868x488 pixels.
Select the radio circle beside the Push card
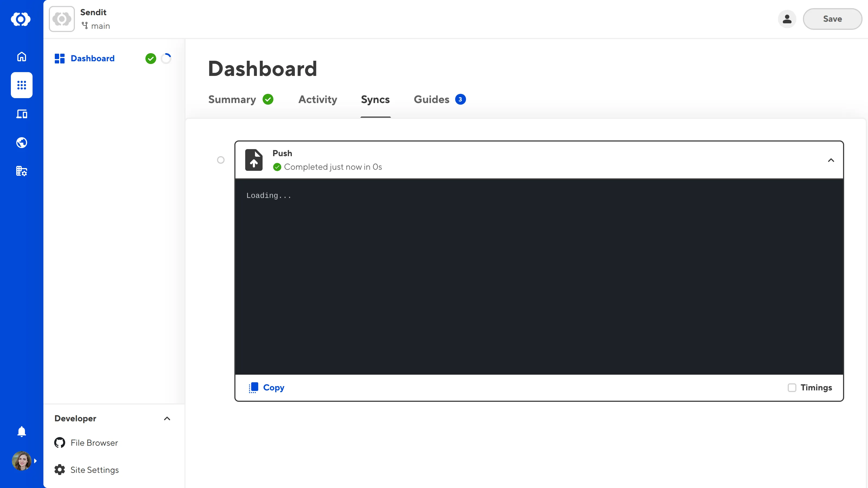click(221, 160)
